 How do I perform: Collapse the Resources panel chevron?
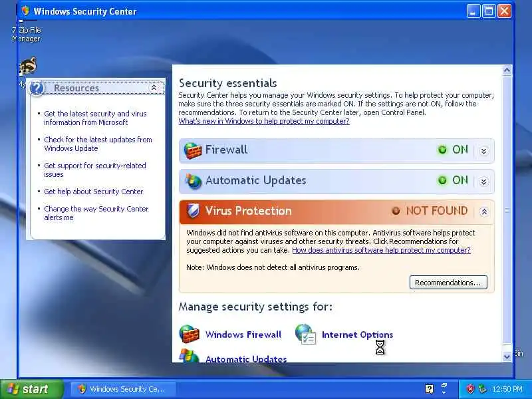tap(154, 88)
